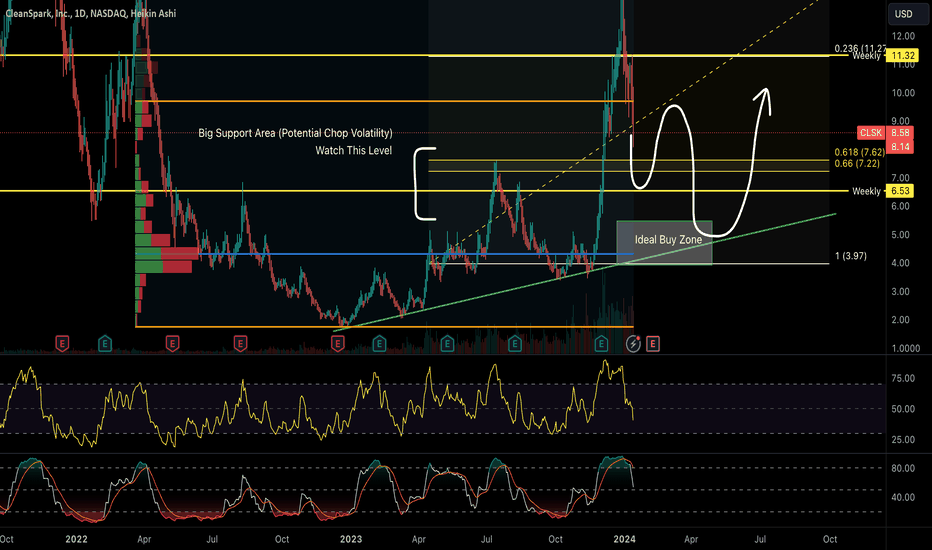Select the 0.66 (7.22) Fibonacci label
Image resolution: width=932 pixels, height=550 pixels.
(857, 163)
